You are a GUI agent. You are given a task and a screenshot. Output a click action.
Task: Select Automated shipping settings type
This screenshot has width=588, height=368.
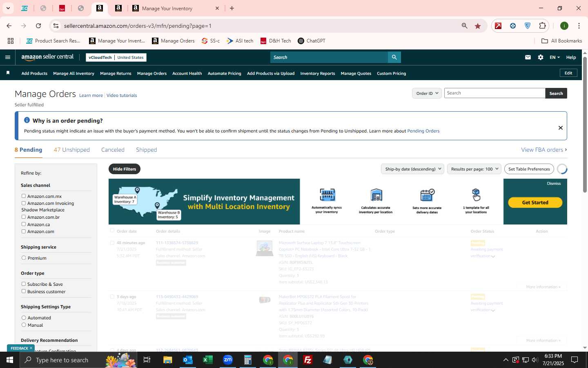(x=24, y=318)
